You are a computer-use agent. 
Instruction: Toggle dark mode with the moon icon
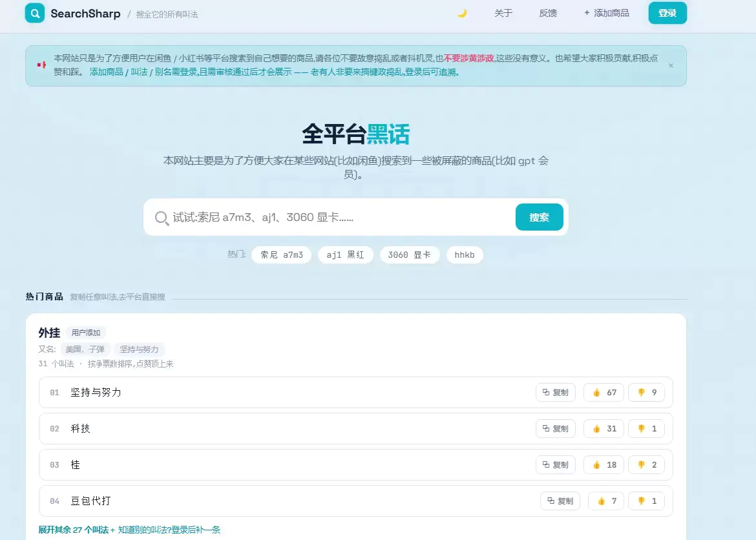[462, 14]
